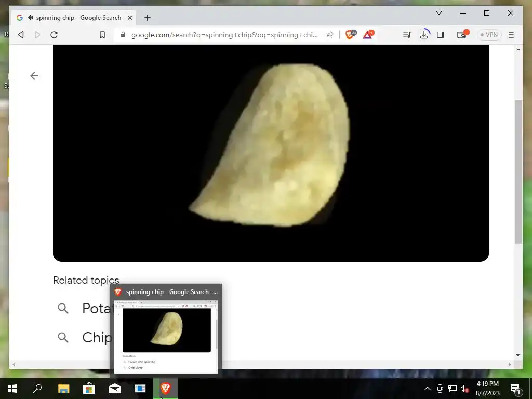Click the horizontal scroll right arrow

coord(510,364)
